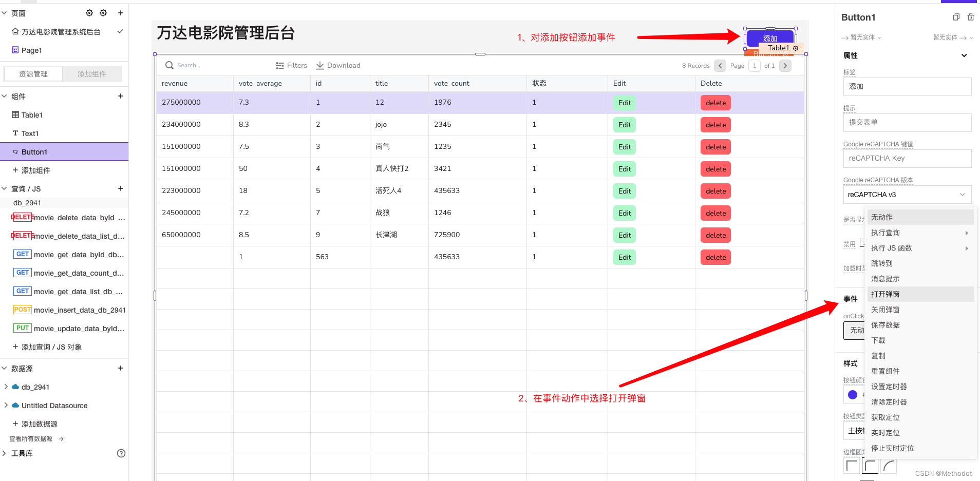Viewport: 980px width, 481px height.
Task: Add a new page with the plus icon
Action: (x=121, y=13)
